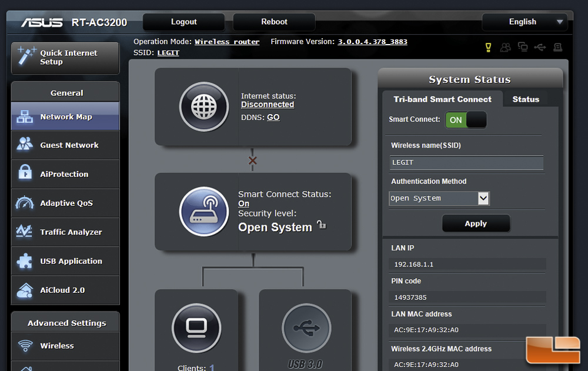Click the Network Map sidebar icon
The width and height of the screenshot is (588, 371).
(x=25, y=116)
